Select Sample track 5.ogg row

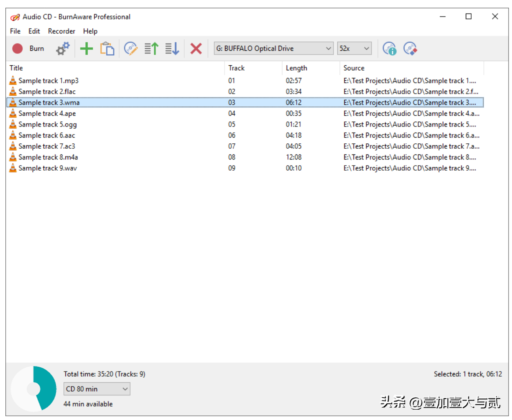point(245,124)
